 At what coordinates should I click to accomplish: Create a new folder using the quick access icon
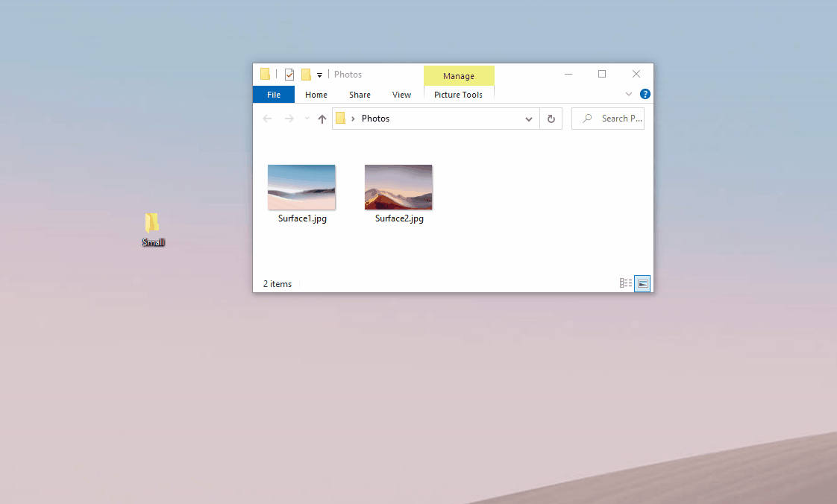(x=306, y=74)
